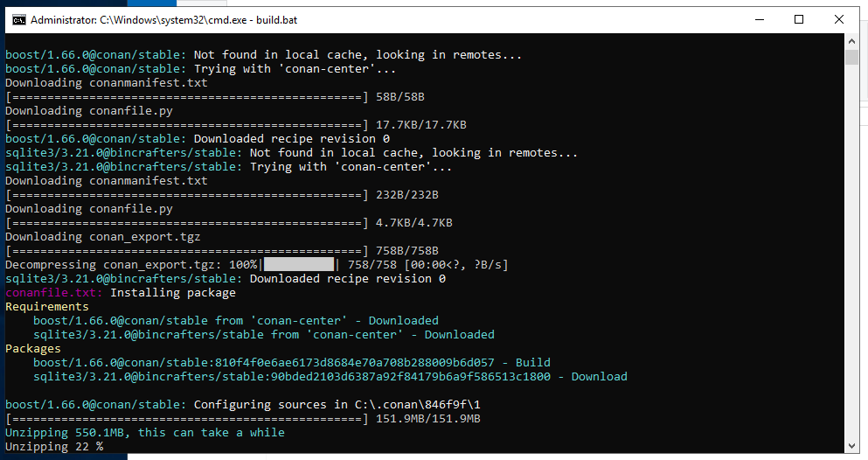Click the '232B/232B' progress line
Viewport: 868px width, 460px height.
pyautogui.click(x=222, y=195)
